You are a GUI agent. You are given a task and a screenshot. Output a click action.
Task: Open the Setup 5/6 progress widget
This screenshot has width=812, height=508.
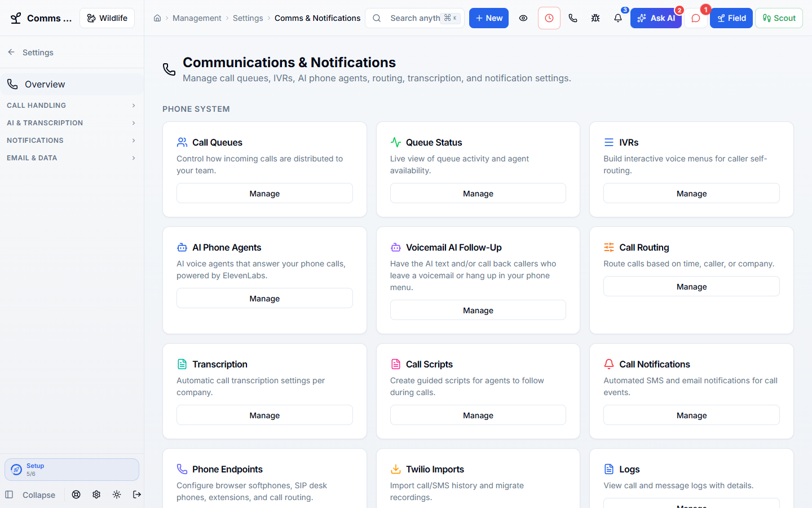pyautogui.click(x=72, y=470)
